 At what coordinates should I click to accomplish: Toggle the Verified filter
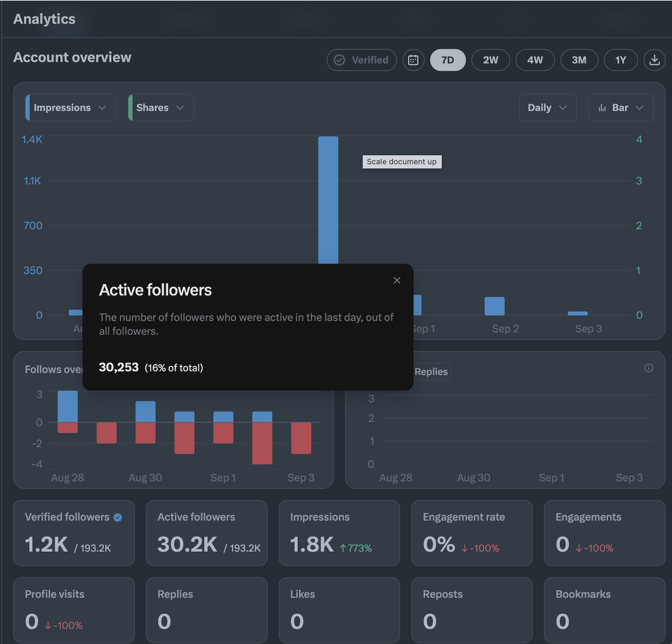tap(361, 60)
